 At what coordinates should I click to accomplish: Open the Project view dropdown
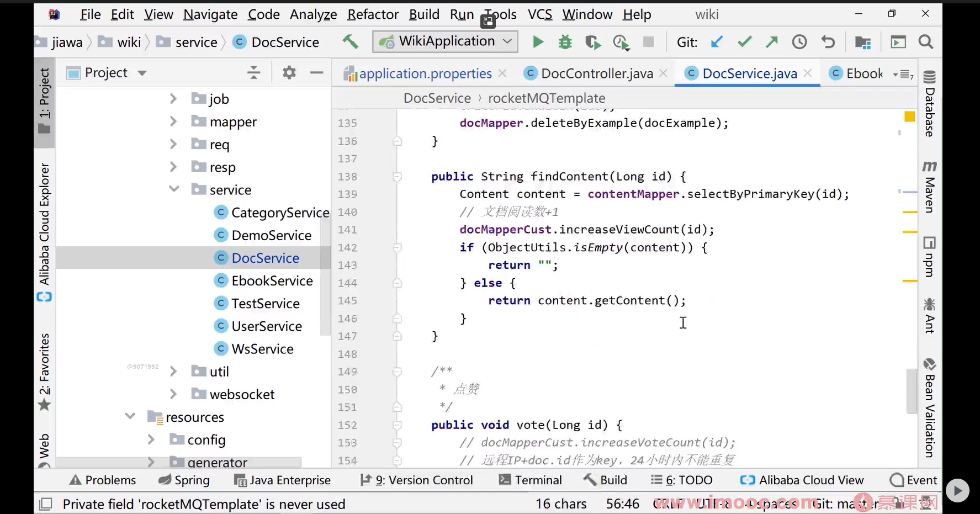[x=142, y=73]
